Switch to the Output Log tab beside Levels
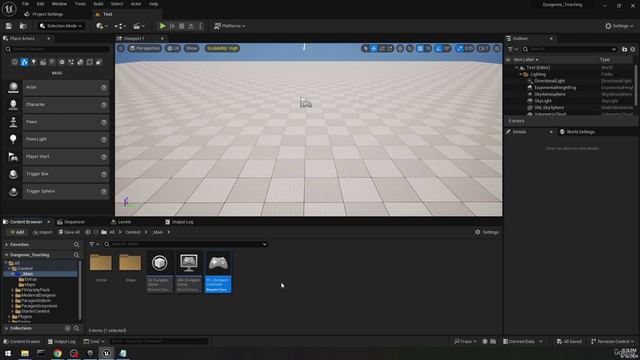 179,222
